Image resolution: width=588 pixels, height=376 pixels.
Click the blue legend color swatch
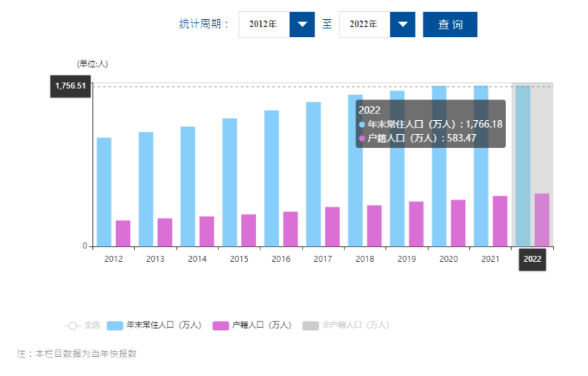(115, 325)
